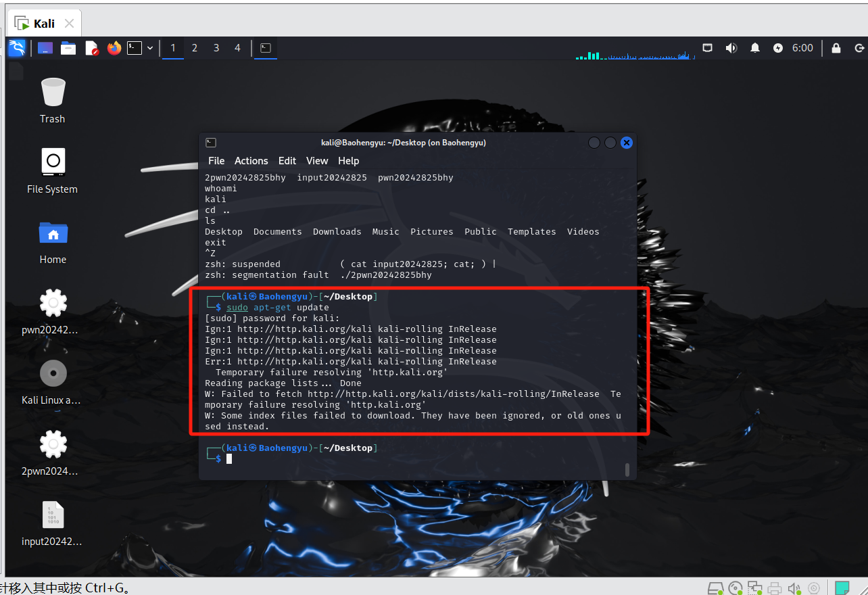Click "zsh: segmentation fault" line
868x595 pixels.
coord(318,275)
